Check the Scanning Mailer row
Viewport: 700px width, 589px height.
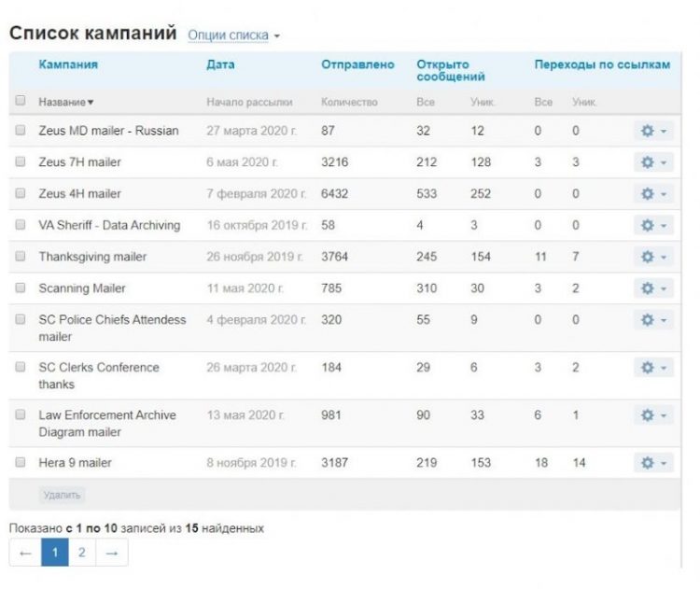21,287
